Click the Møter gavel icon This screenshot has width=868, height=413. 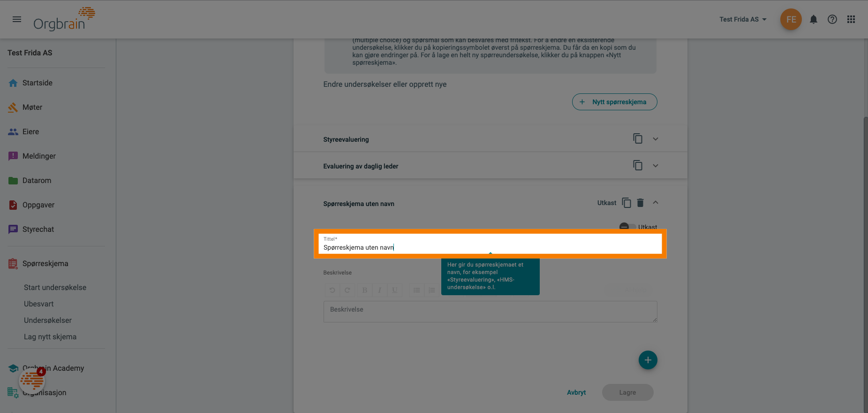tap(13, 107)
